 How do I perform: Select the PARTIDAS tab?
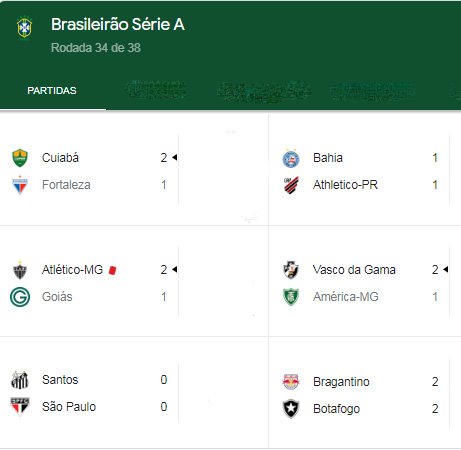[52, 91]
